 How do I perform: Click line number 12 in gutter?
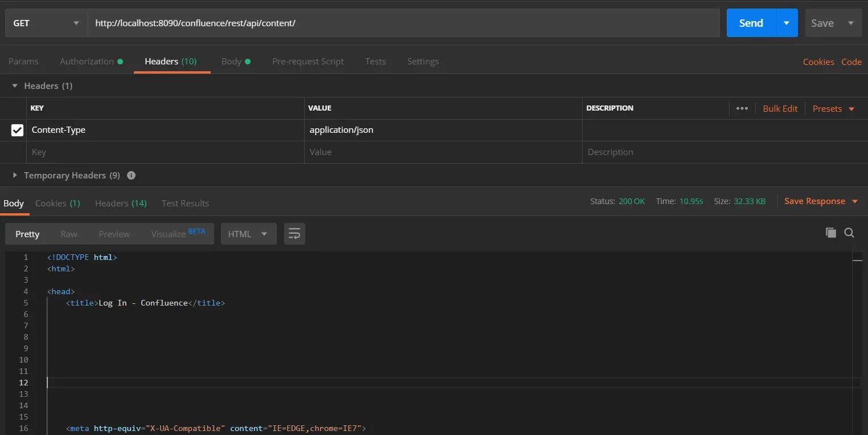[x=23, y=383]
